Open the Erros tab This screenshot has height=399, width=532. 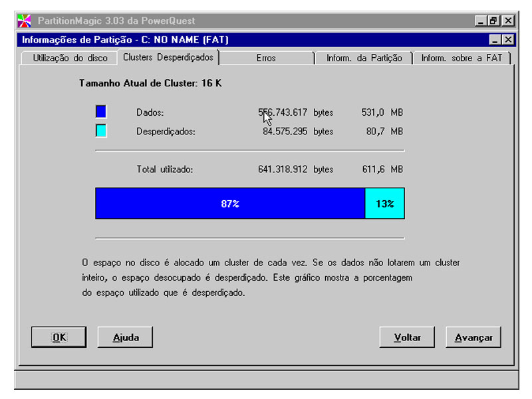[268, 58]
